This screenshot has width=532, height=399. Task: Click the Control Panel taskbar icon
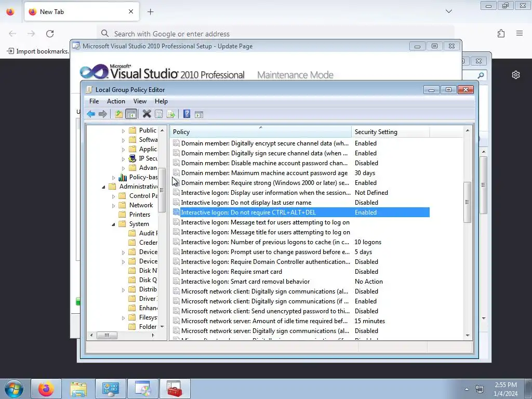pos(111,389)
